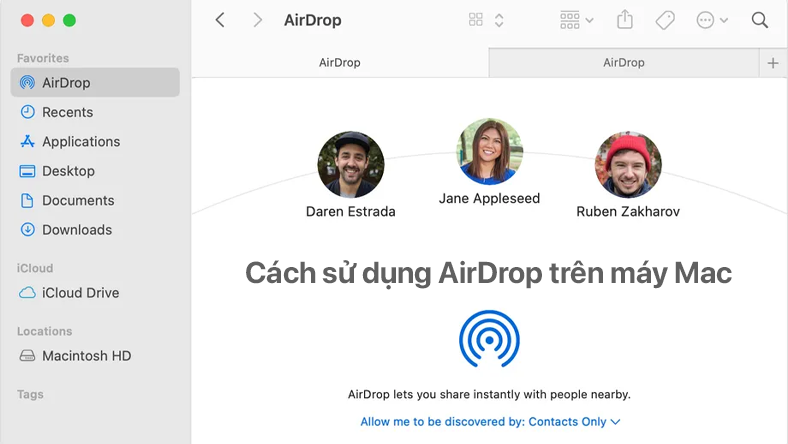Open the group-by options dropdown

576,20
